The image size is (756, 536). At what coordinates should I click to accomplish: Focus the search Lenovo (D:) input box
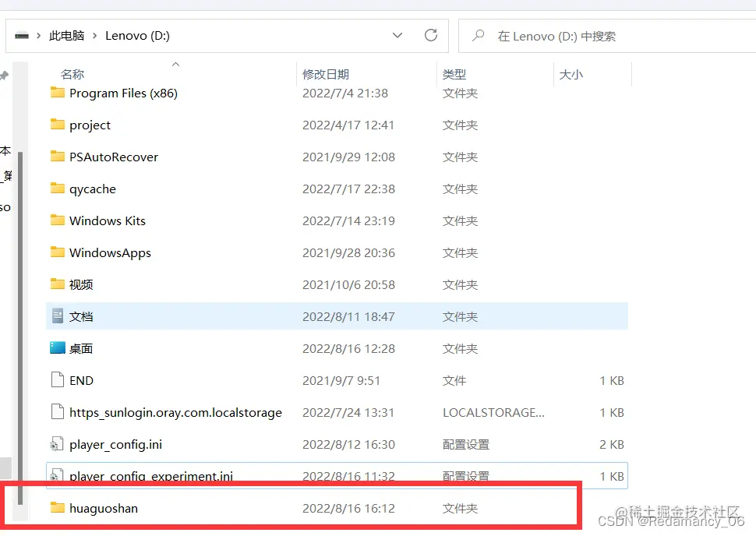tap(607, 36)
